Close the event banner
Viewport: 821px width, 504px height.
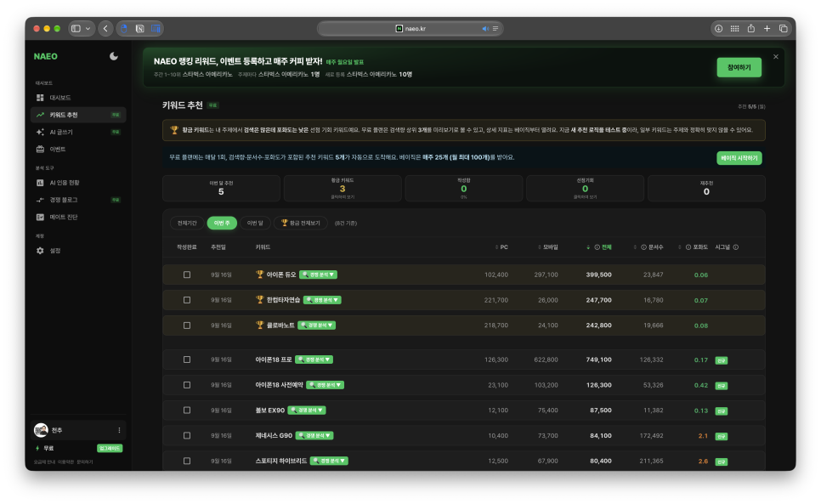[776, 57]
